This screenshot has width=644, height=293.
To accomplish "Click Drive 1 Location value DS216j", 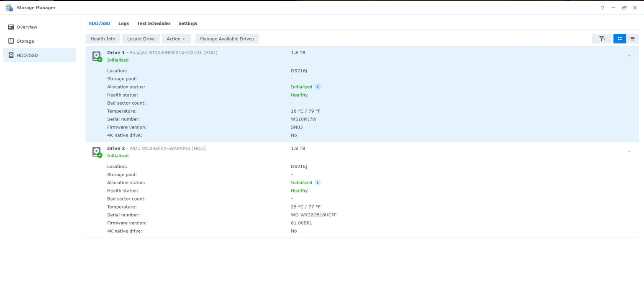I will [x=299, y=71].
